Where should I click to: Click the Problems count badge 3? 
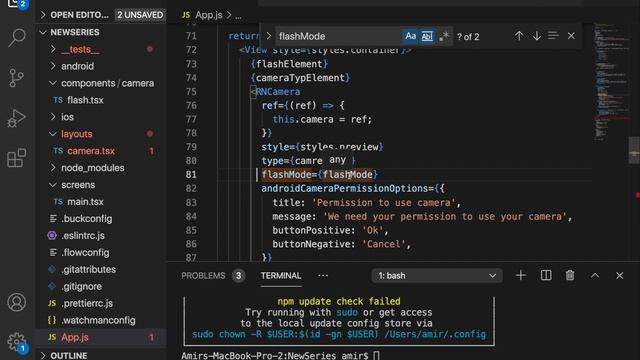pos(238,276)
